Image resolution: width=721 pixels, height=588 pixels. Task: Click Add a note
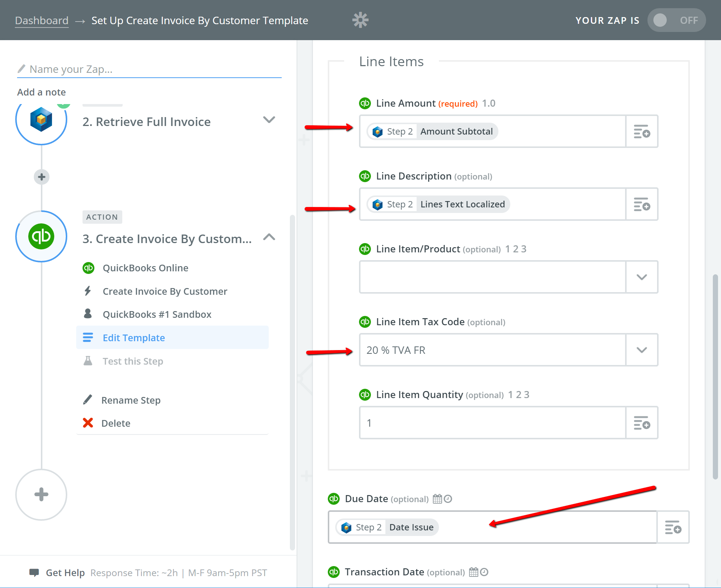[x=42, y=92]
